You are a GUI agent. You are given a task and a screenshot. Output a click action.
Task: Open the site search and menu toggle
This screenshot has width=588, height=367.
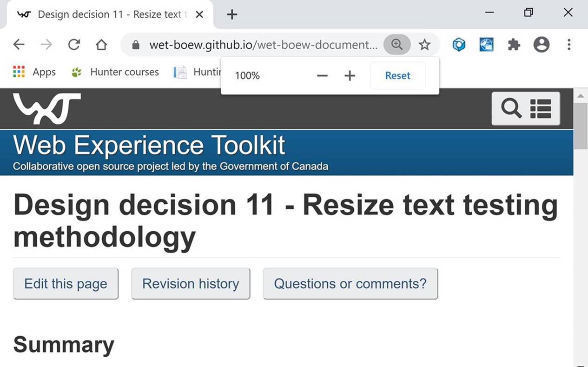tap(526, 108)
